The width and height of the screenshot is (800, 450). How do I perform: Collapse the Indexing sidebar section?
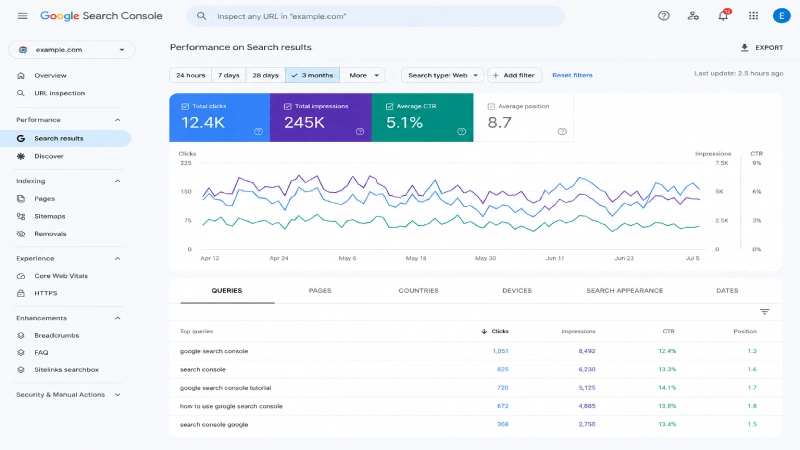coord(117,181)
